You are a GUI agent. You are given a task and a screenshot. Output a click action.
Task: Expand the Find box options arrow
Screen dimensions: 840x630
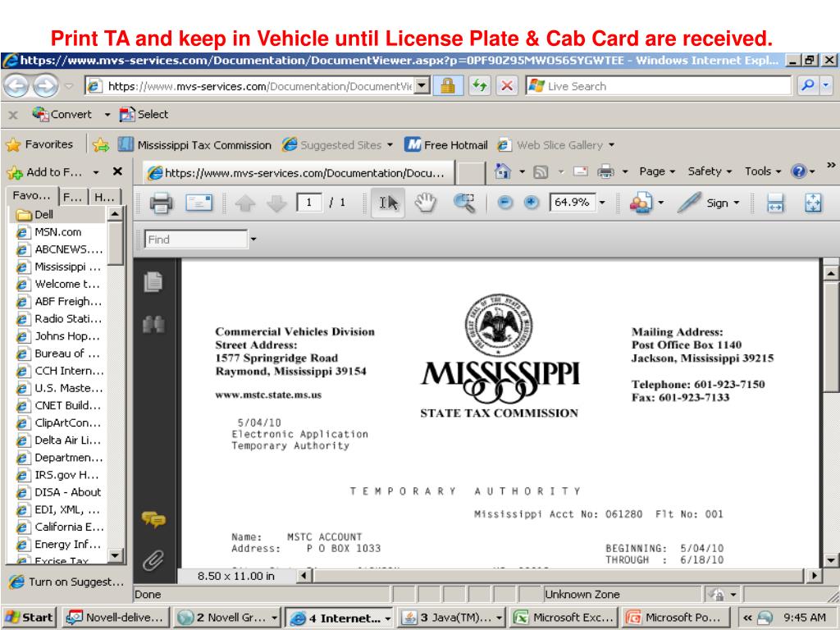[x=253, y=239]
